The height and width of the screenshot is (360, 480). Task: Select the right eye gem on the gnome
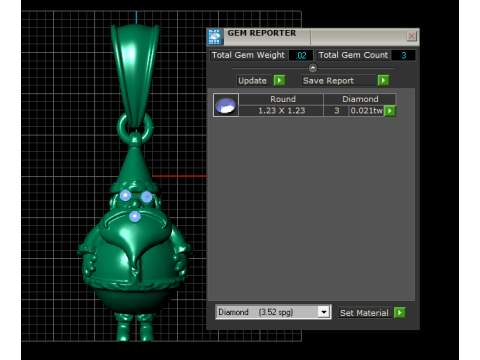(147, 197)
